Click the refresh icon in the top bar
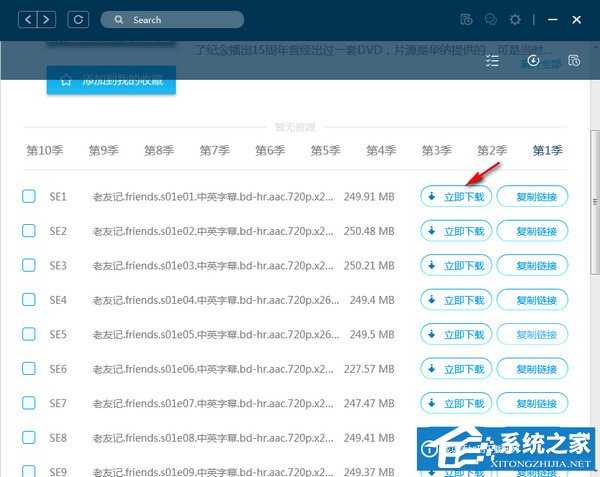The width and height of the screenshot is (600, 477). (79, 19)
